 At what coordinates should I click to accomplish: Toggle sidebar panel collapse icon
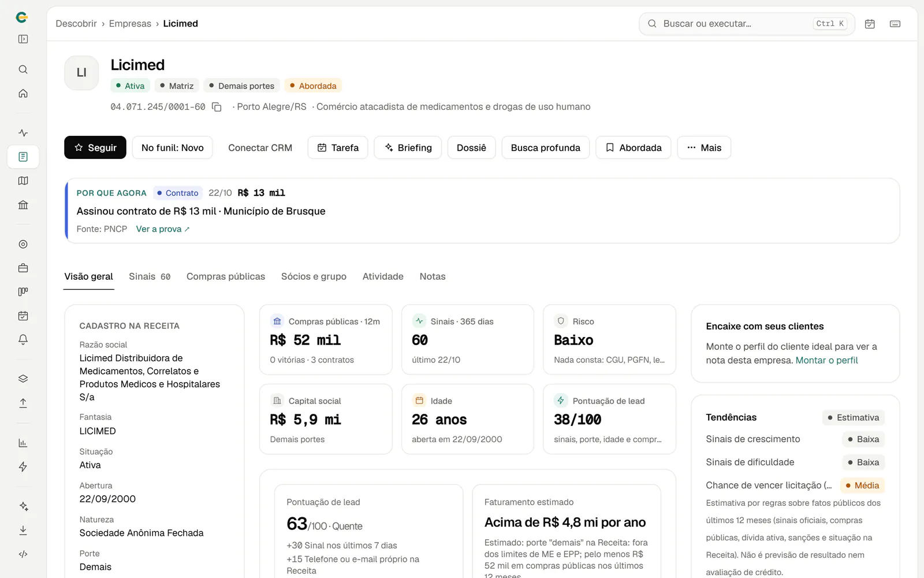(23, 39)
